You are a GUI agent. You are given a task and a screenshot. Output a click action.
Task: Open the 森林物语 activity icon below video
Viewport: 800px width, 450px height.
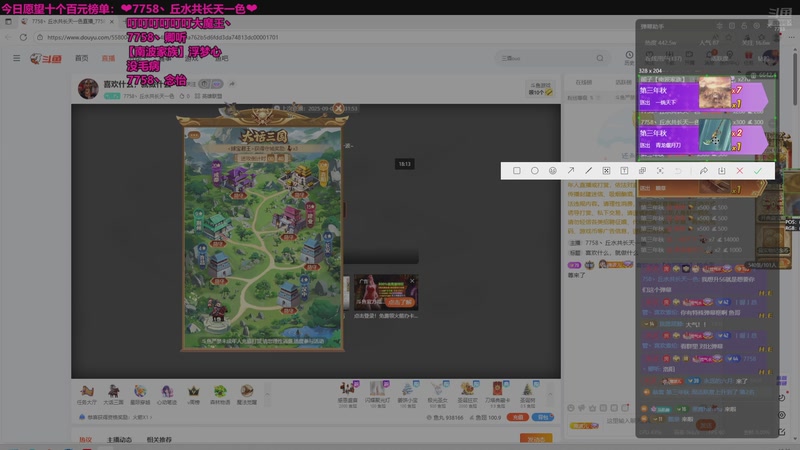(x=220, y=394)
